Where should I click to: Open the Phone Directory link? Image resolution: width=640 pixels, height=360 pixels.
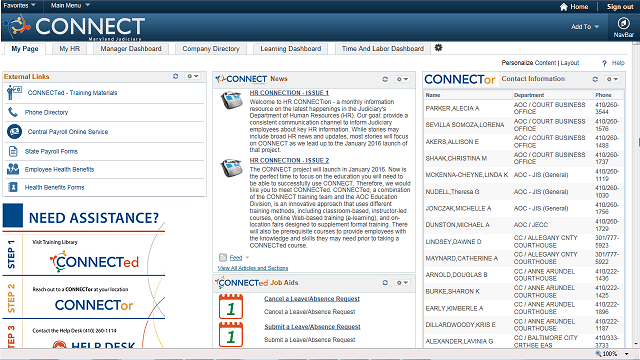[46, 112]
